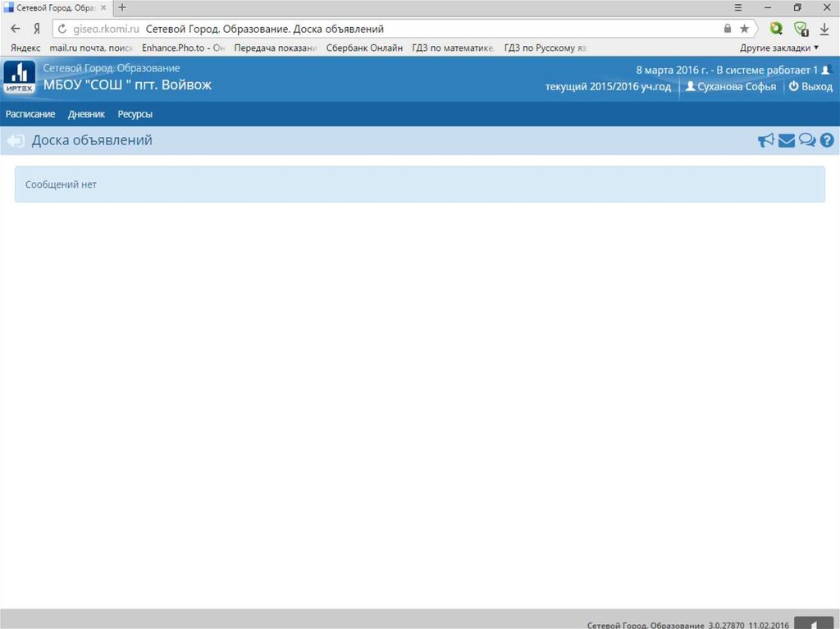The width and height of the screenshot is (840, 629).
Task: Open the browser hamburger menu
Action: click(x=737, y=7)
